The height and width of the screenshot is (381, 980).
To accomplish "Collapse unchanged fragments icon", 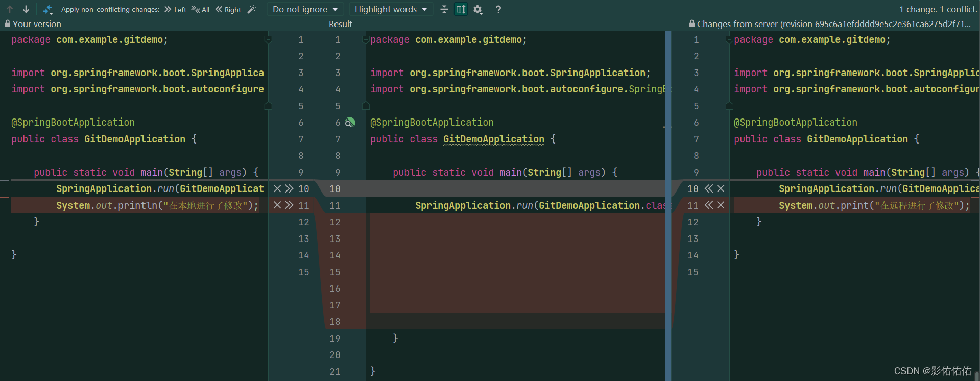I will 444,9.
